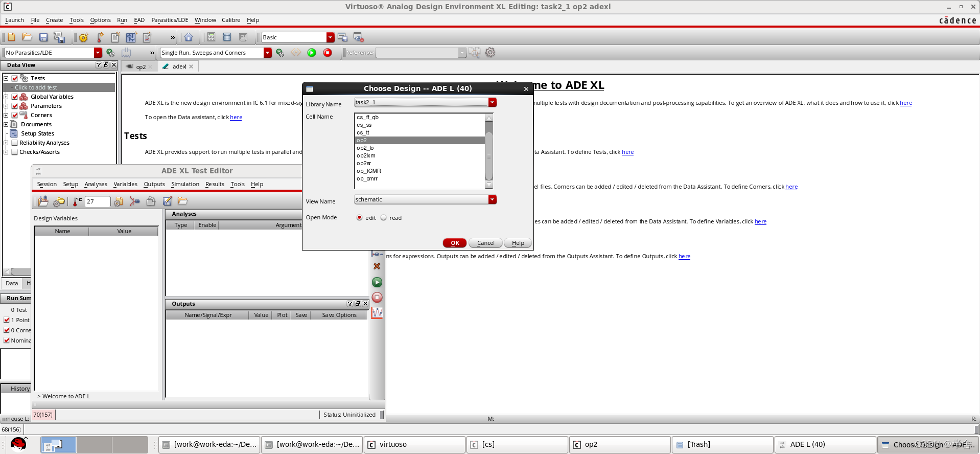Click the gear settings icon beside the Reference field
This screenshot has height=454, width=980.
point(490,53)
